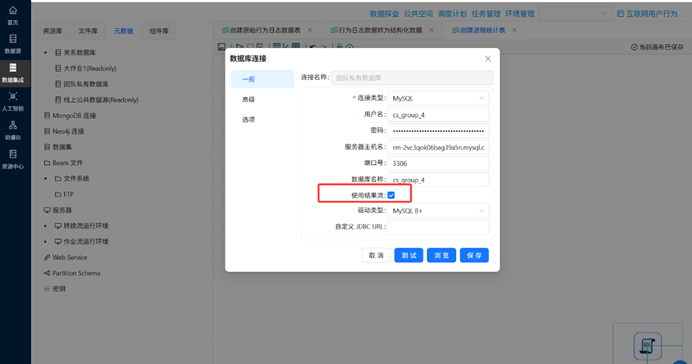Select FTP in the tree
The image size is (692, 364).
(x=68, y=194)
